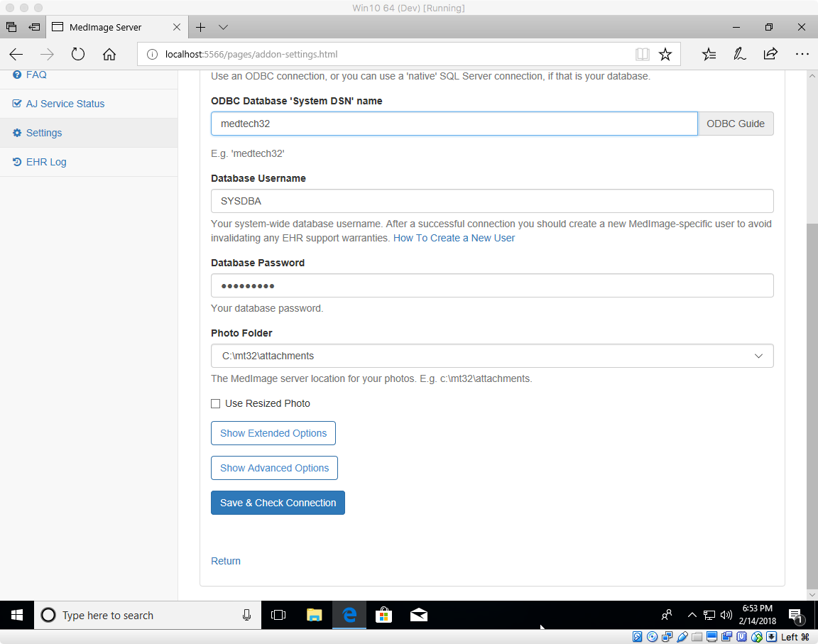This screenshot has width=818, height=644.
Task: Open the browser home page
Action: [109, 54]
